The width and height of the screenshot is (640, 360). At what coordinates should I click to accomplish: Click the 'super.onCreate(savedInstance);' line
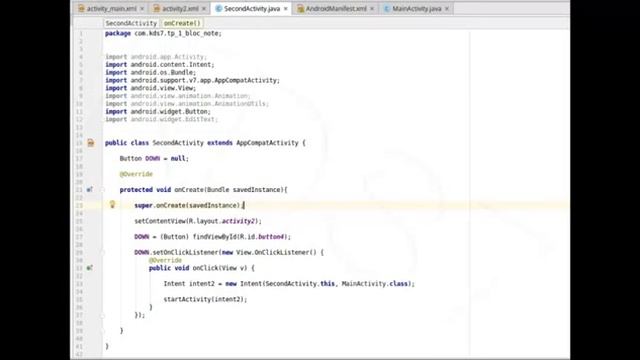[x=189, y=205]
